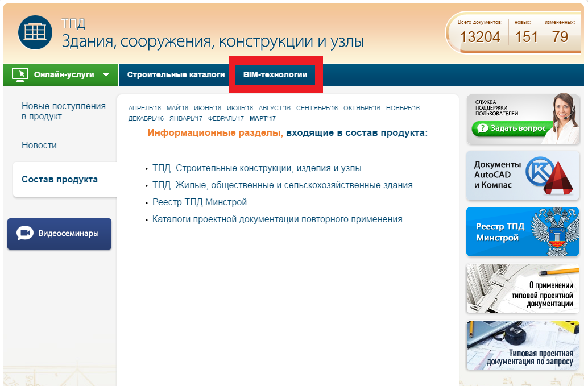The height and width of the screenshot is (386, 588).
Task: Select the МАРТ'17 month link
Action: (262, 118)
